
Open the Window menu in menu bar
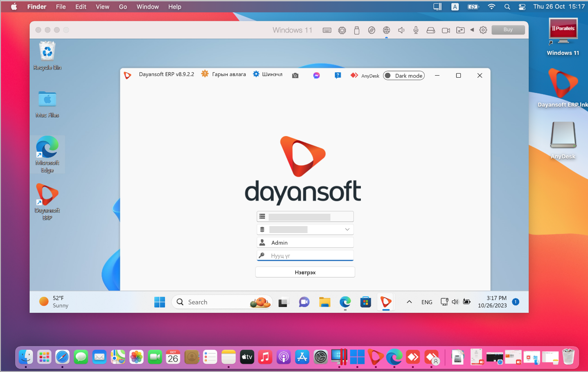click(x=148, y=7)
